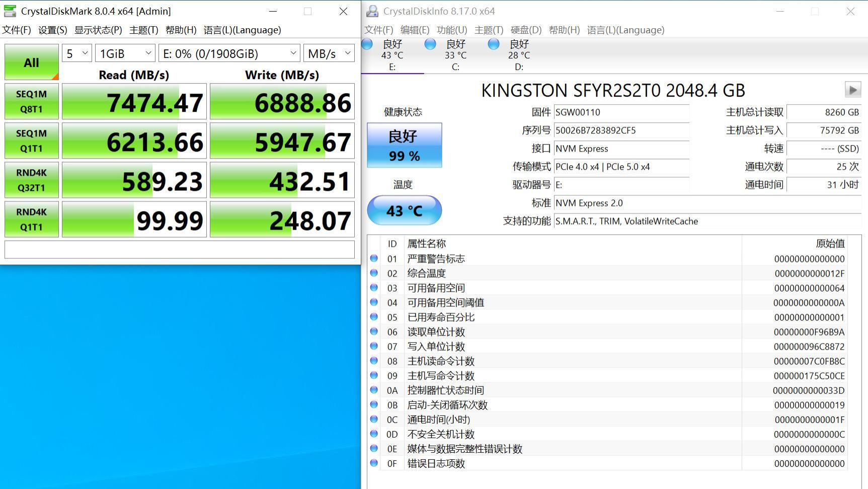Open 语言(L)(Language) menu in CrystalDiskMark

pyautogui.click(x=243, y=30)
